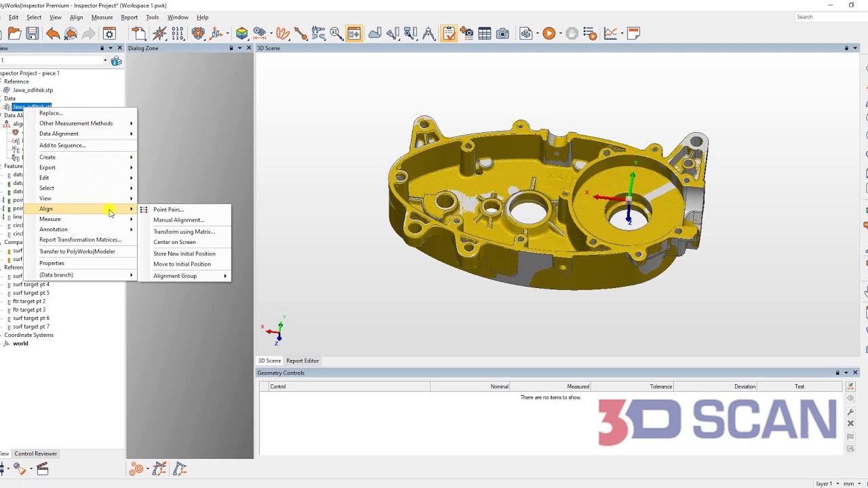
Task: Select Point Pairs from the Align submenu
Action: 168,210
